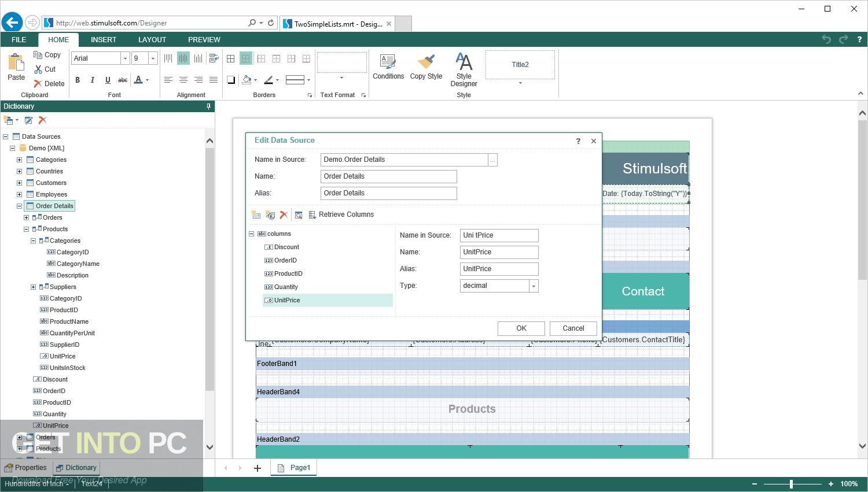Add a new page with the plus icon
Image resolution: width=868 pixels, height=492 pixels.
[258, 468]
